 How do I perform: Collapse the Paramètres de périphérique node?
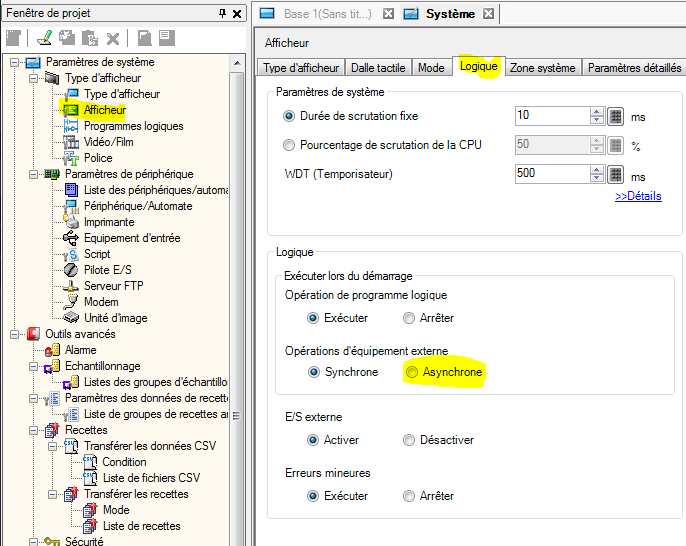pos(33,174)
